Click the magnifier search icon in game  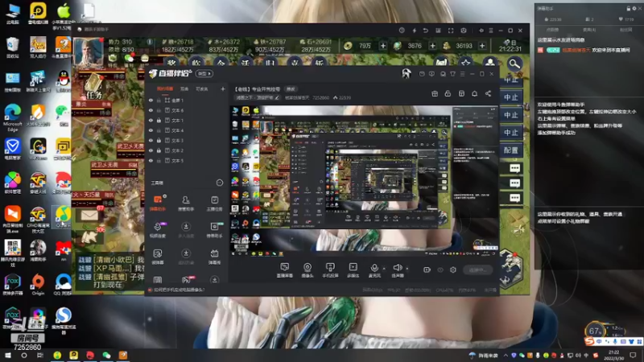click(x=514, y=64)
